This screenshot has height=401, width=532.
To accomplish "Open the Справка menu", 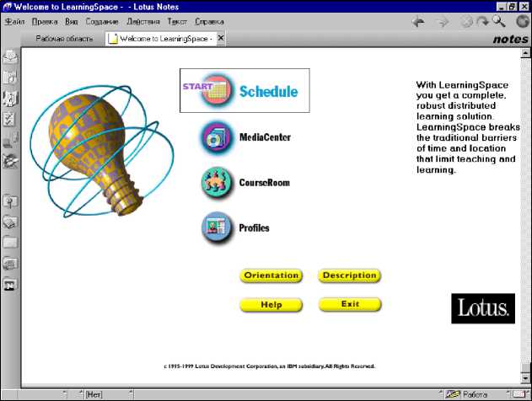I will coord(209,22).
